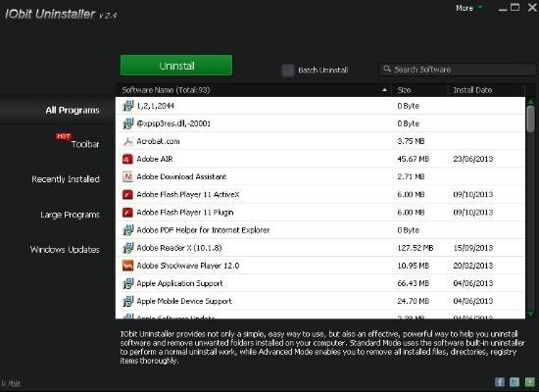539x392 pixels.
Task: Toggle the Software Name sort arrow
Action: 385,90
